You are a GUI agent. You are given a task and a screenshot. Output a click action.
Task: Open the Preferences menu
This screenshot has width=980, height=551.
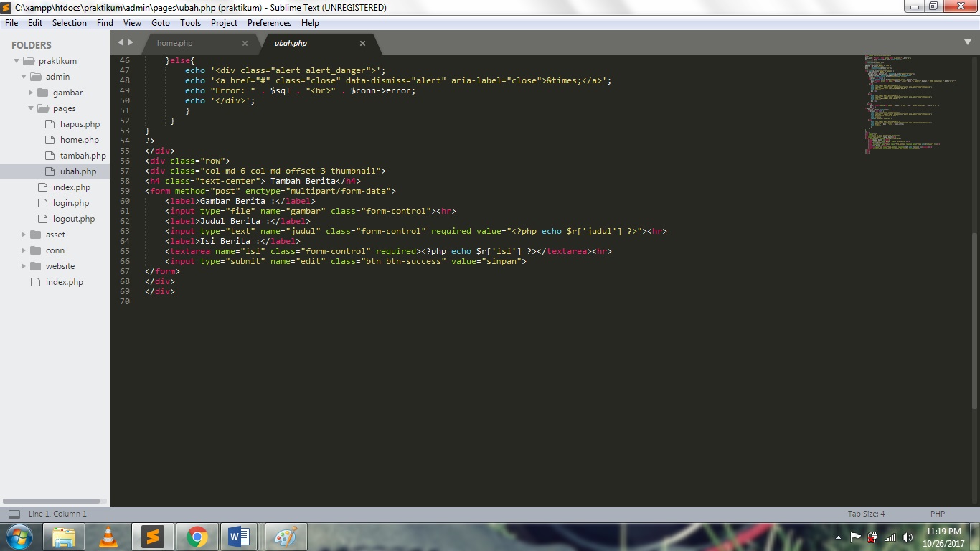click(x=269, y=23)
